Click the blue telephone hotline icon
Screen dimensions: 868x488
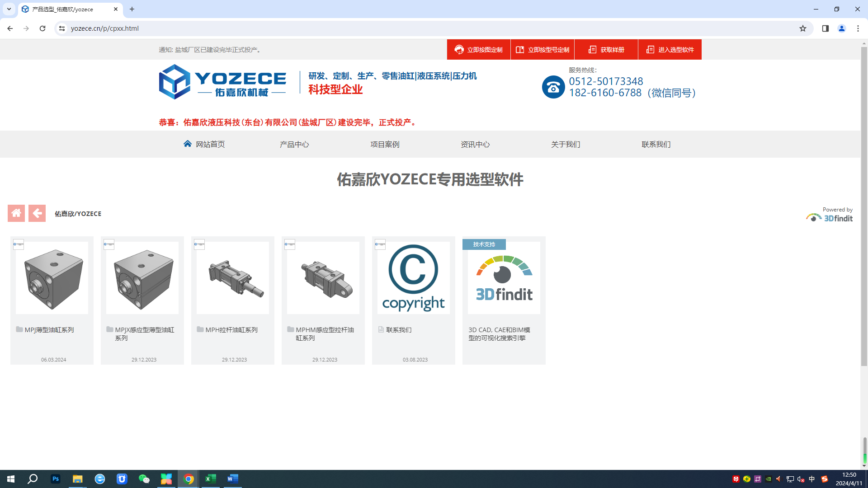point(553,87)
